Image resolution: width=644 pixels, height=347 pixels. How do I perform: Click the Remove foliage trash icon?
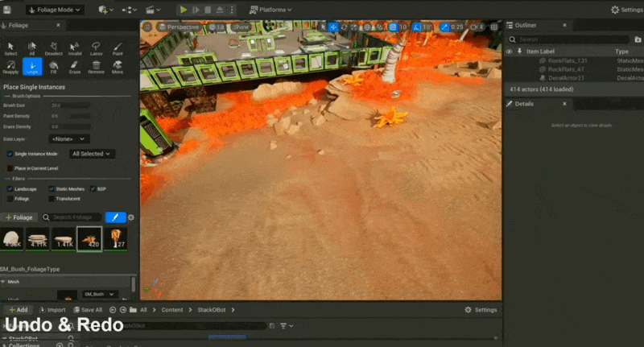tap(96, 66)
